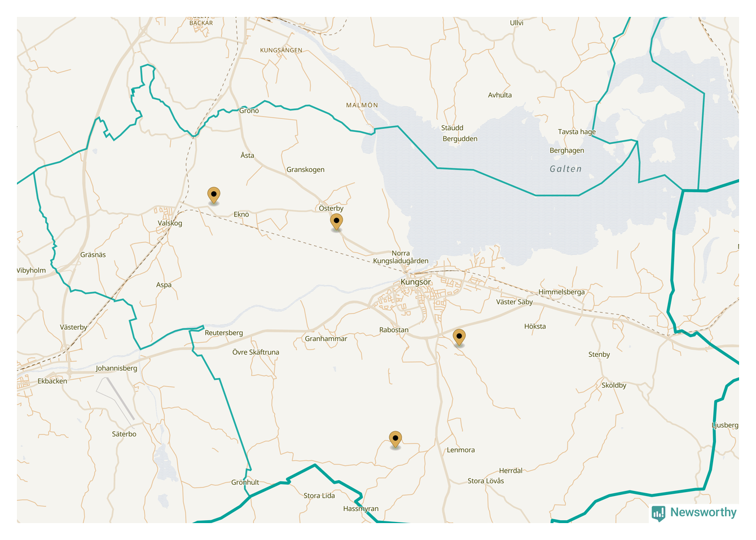Select the Malmön label
This screenshot has width=756, height=540.
coord(362,105)
